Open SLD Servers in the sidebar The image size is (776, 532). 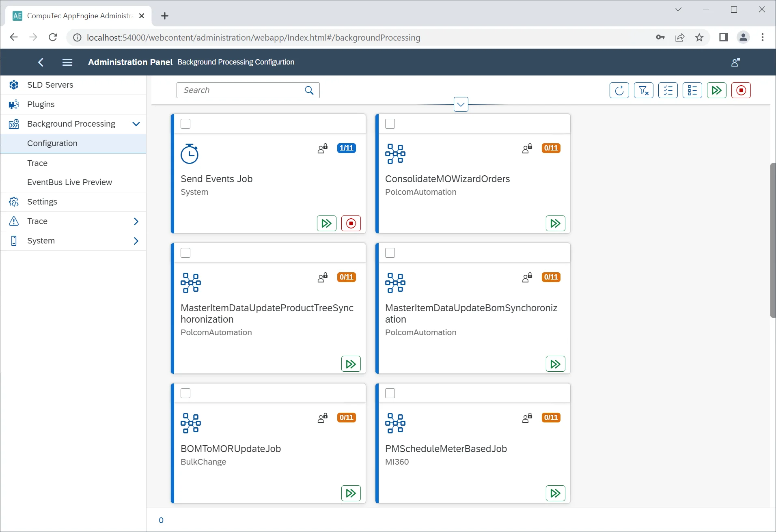pyautogui.click(x=50, y=85)
